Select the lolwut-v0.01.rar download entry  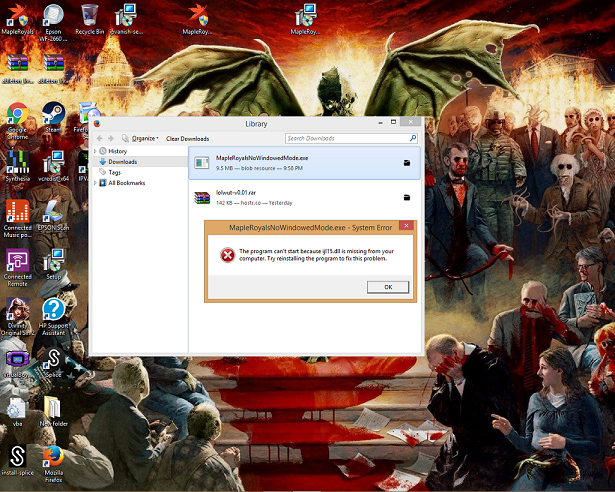304,197
